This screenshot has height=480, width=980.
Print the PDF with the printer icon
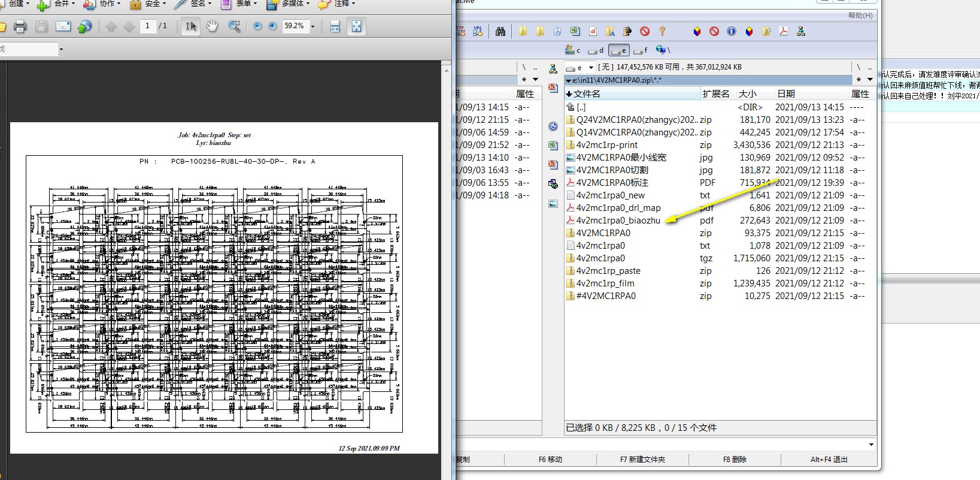click(x=20, y=26)
